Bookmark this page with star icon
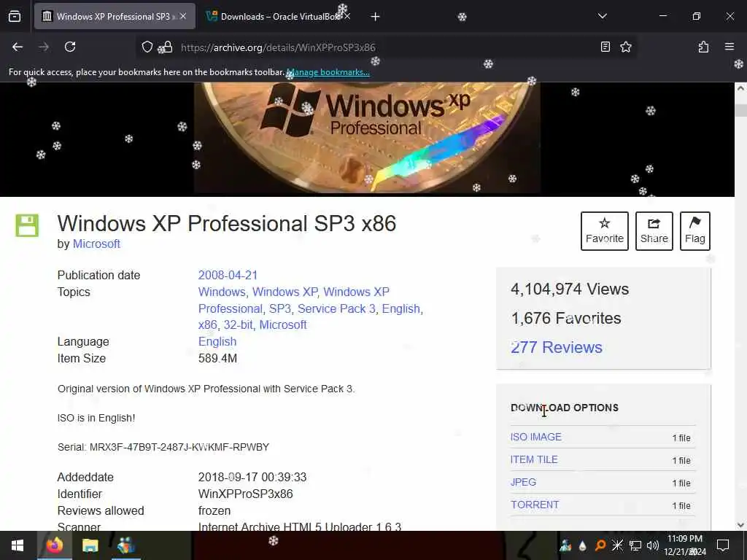 point(626,47)
